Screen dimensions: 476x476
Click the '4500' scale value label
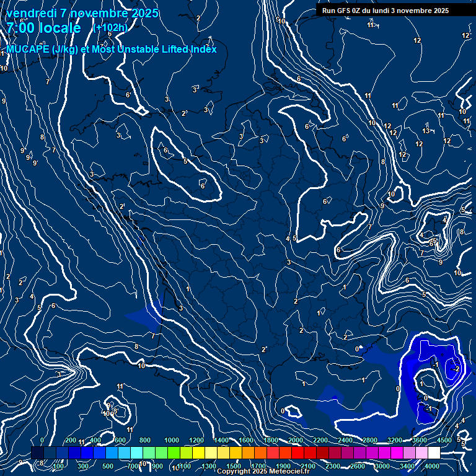(444, 440)
